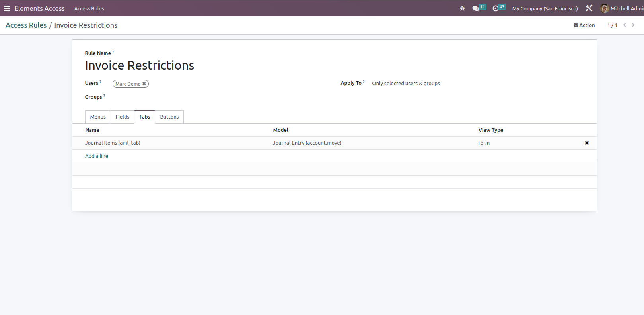Image resolution: width=644 pixels, height=315 pixels.
Task: Delete the Journal Items tab row
Action: (x=586, y=143)
